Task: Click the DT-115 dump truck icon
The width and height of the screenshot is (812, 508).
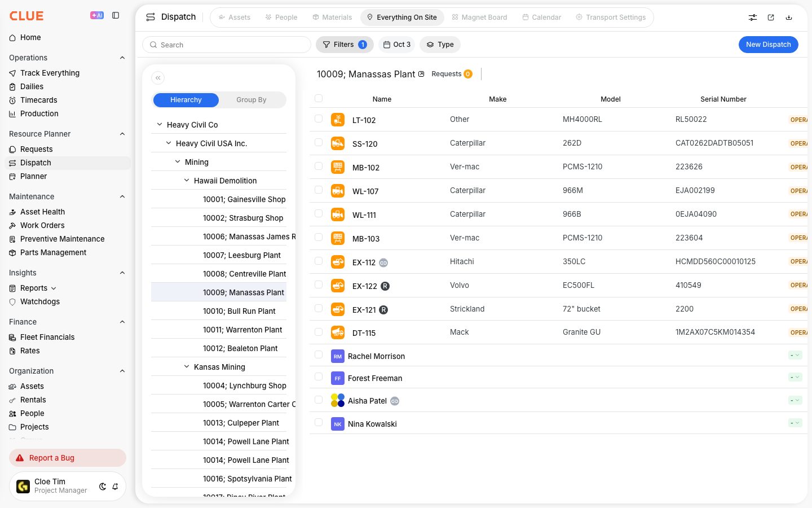Action: pyautogui.click(x=338, y=332)
